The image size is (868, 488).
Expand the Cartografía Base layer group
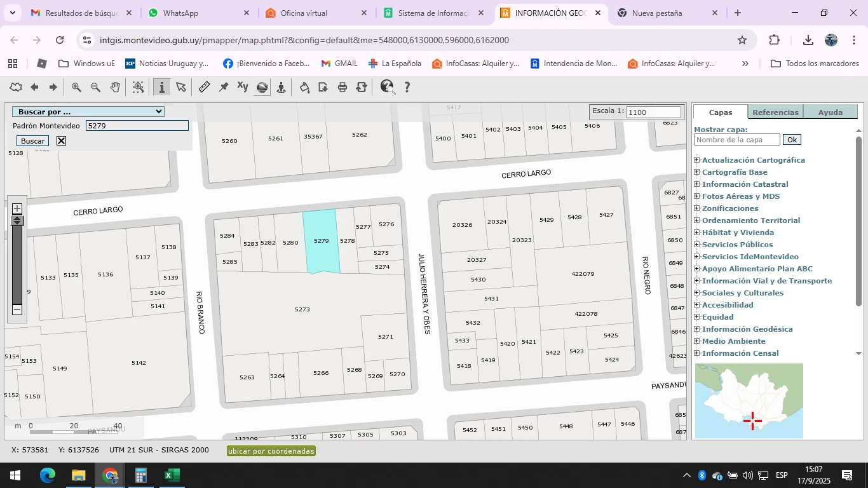click(697, 172)
